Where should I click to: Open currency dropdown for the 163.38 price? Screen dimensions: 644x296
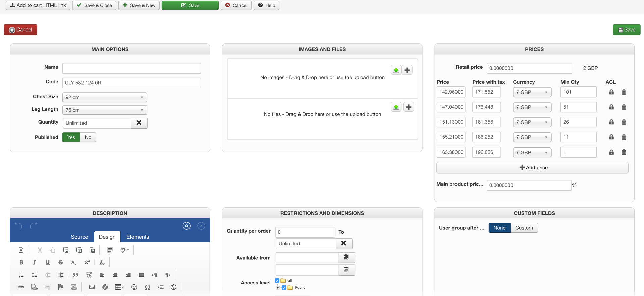click(x=532, y=153)
